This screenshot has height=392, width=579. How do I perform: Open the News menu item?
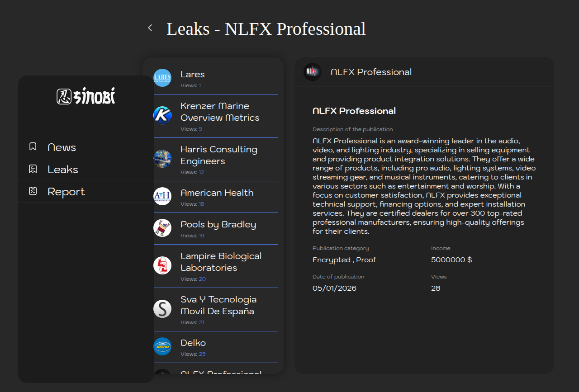click(x=62, y=147)
